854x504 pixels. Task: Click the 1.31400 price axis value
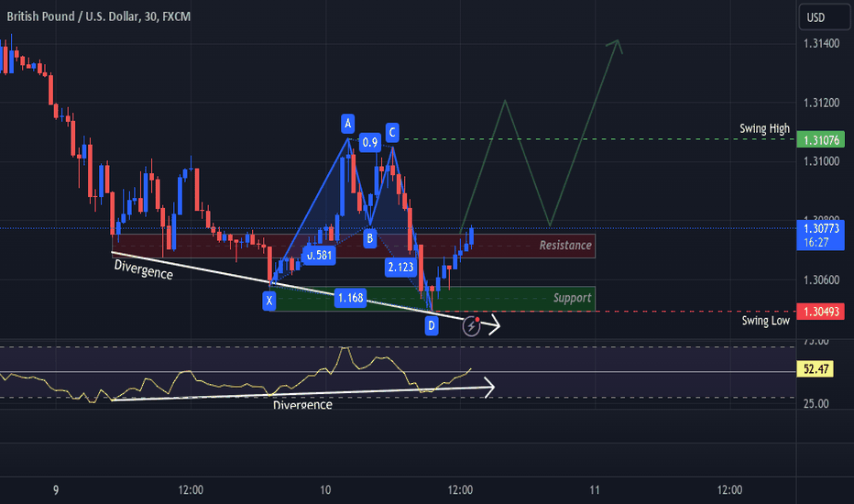pos(821,44)
